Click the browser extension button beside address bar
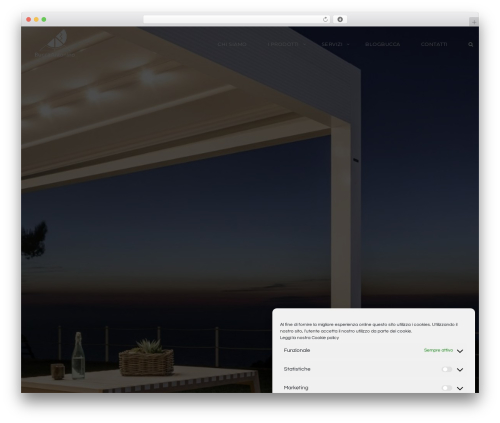500x423 pixels. click(x=340, y=19)
